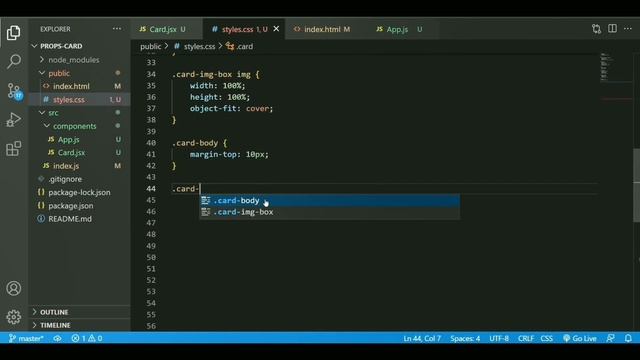Open .gitignore in the file tree
Screen dimensions: 640x360
80,179
